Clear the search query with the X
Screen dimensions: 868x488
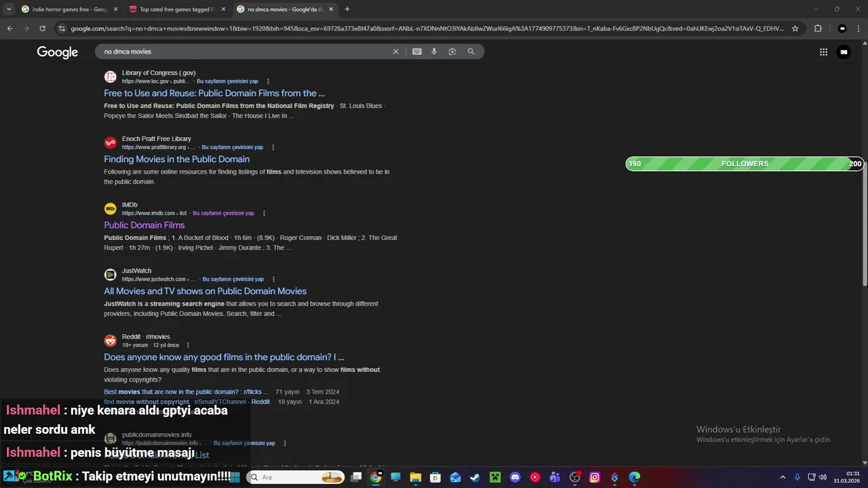coord(396,52)
